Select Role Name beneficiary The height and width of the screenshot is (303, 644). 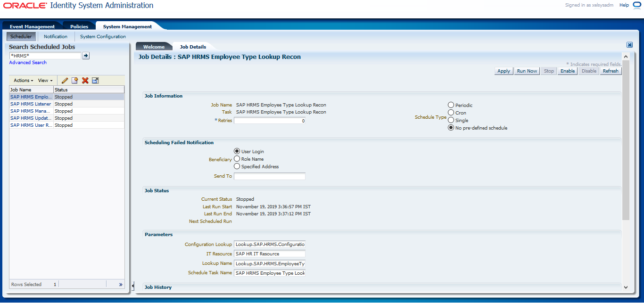click(x=237, y=159)
